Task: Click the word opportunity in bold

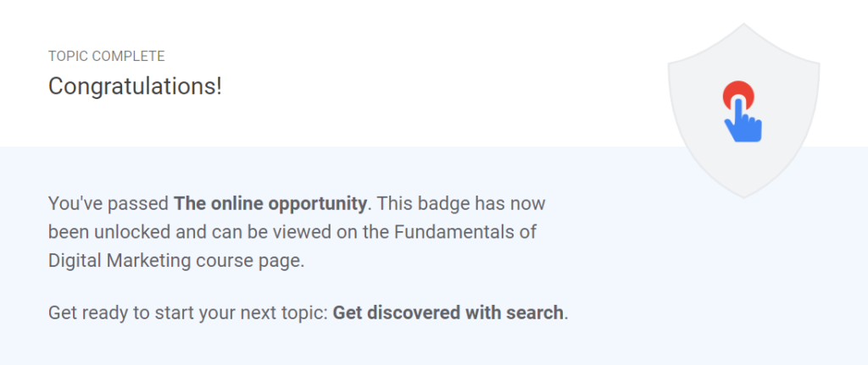Action: point(317,203)
